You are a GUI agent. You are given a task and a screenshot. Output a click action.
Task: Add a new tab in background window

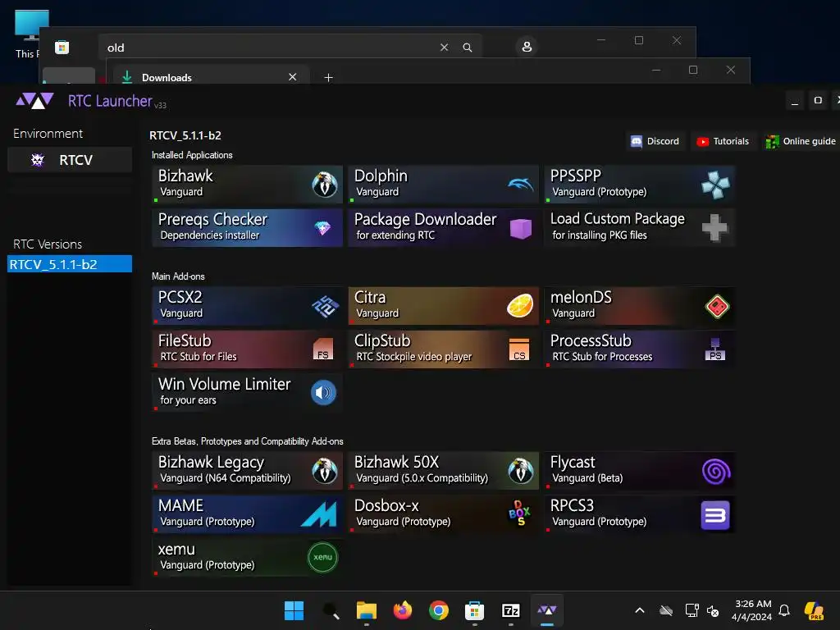tap(328, 78)
